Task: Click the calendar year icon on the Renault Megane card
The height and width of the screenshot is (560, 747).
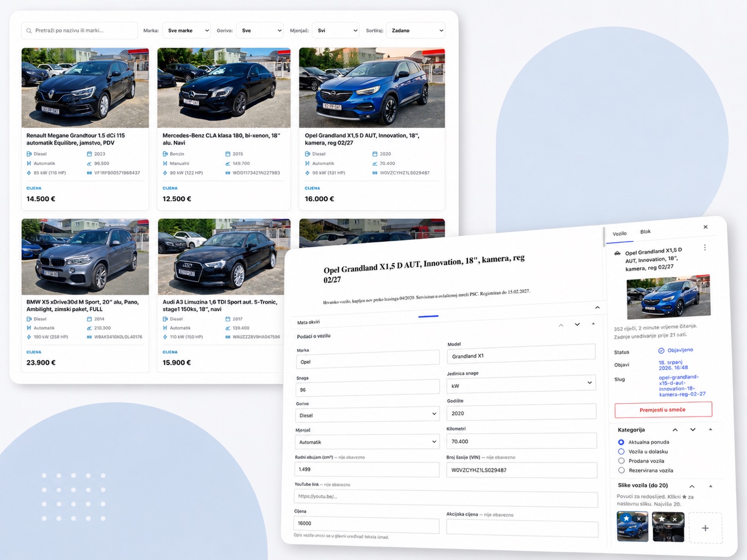Action: click(89, 154)
